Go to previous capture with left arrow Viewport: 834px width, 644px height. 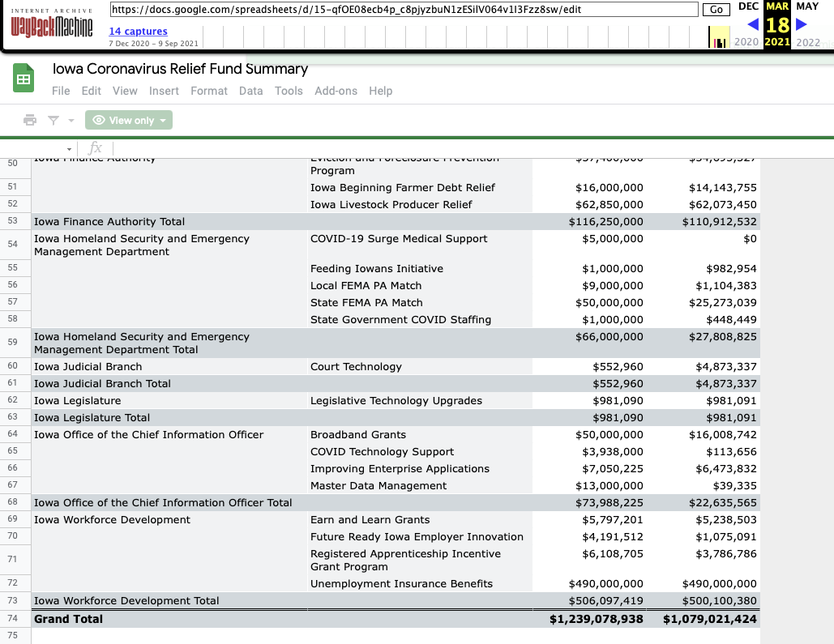753,24
